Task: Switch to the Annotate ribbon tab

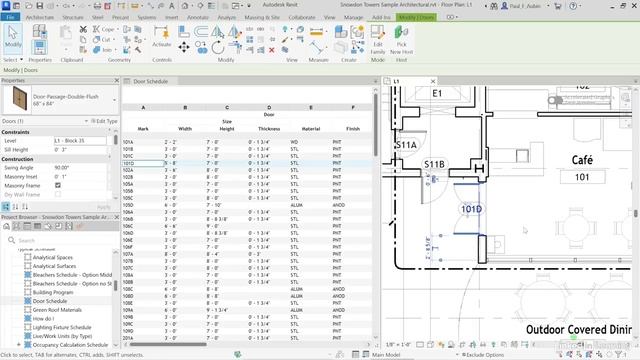Action: coord(198,18)
